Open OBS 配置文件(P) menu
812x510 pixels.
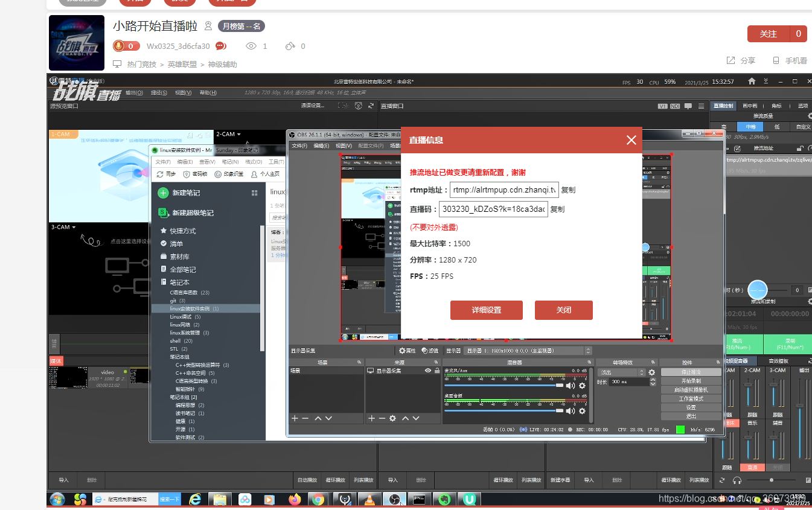click(x=371, y=145)
